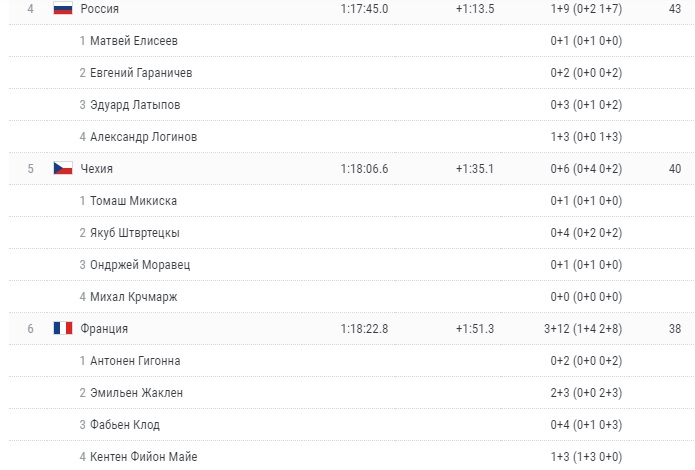Click the Russia flag icon
The height and width of the screenshot is (470, 695).
[63, 9]
